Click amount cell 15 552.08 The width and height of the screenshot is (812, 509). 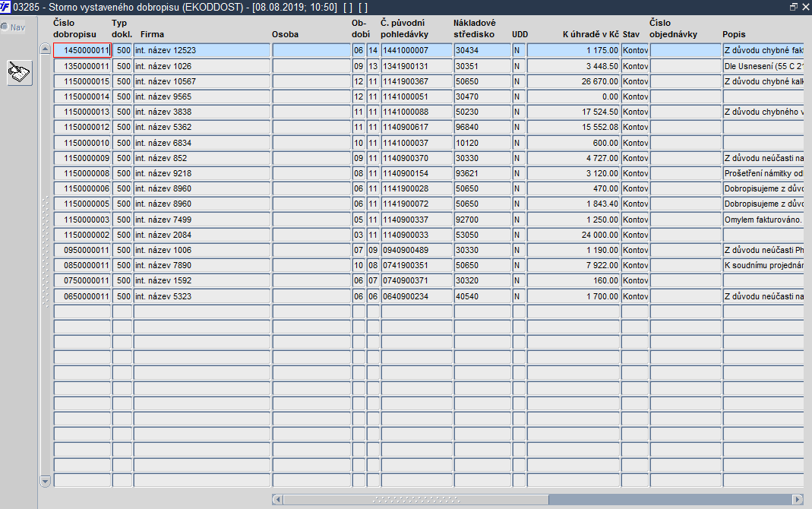click(x=573, y=128)
